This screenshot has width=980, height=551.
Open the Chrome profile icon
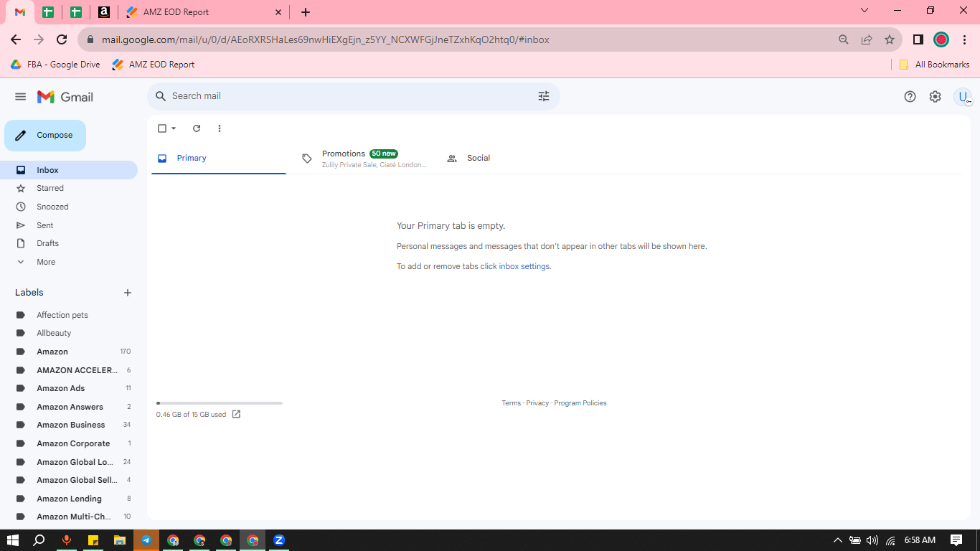(941, 39)
